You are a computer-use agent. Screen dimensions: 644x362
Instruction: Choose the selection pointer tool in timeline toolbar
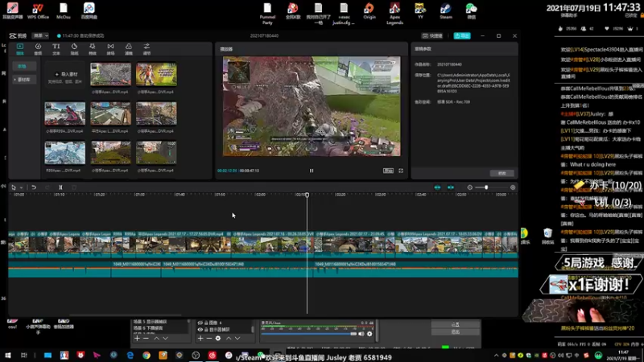tap(14, 187)
